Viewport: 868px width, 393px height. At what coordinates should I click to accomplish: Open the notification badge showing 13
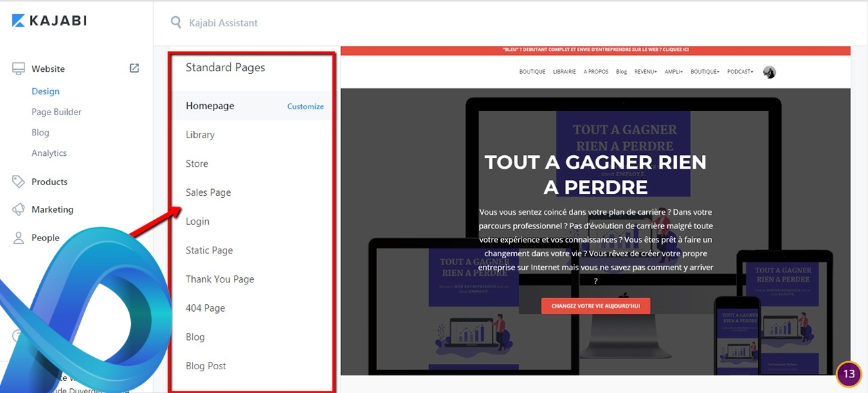pos(848,373)
